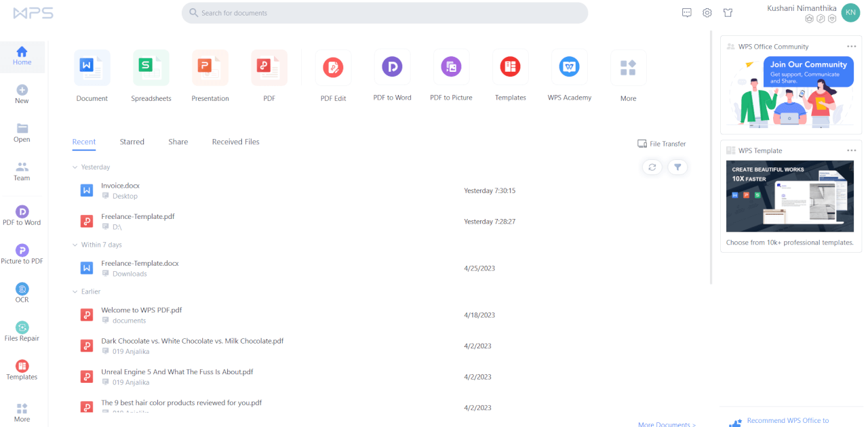The image size is (868, 427).
Task: Click the More Documents link
Action: (x=665, y=424)
